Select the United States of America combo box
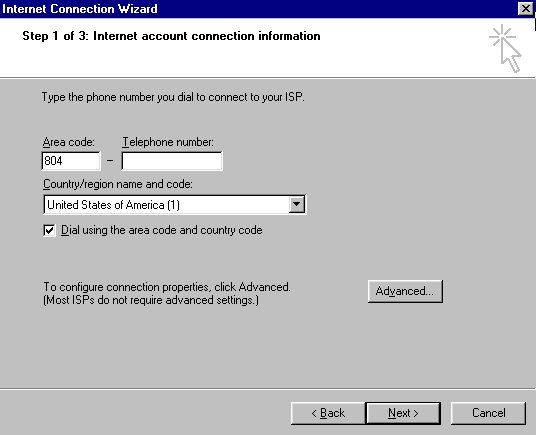536x435 pixels. click(175, 205)
